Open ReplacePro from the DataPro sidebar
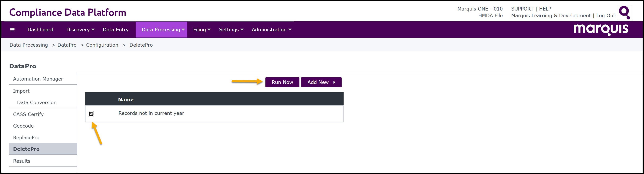Viewport: 644px width, 174px height. [26, 137]
